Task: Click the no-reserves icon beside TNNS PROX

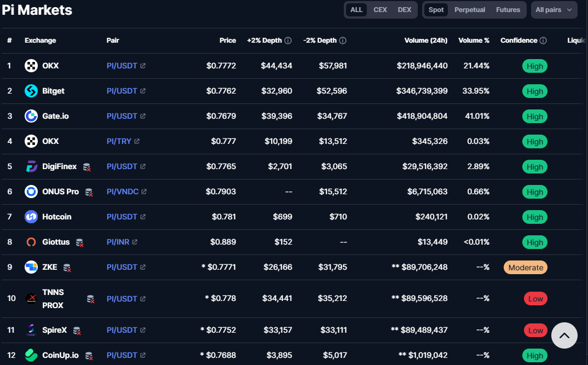Action: [90, 299]
